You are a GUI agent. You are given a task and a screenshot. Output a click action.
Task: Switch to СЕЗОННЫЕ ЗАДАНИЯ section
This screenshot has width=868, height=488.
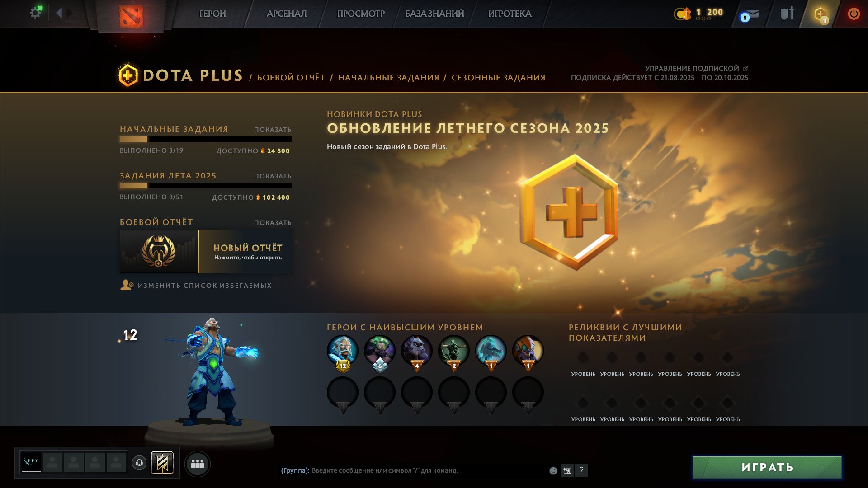point(498,78)
